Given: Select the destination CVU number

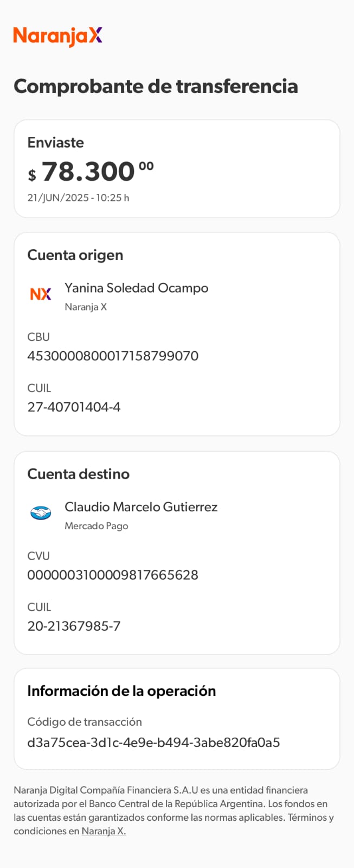Looking at the screenshot, I should (x=113, y=575).
